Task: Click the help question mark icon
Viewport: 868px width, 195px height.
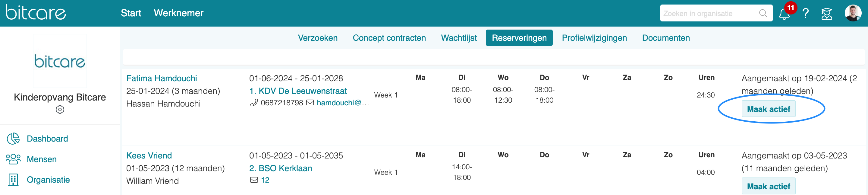Action: tap(806, 14)
